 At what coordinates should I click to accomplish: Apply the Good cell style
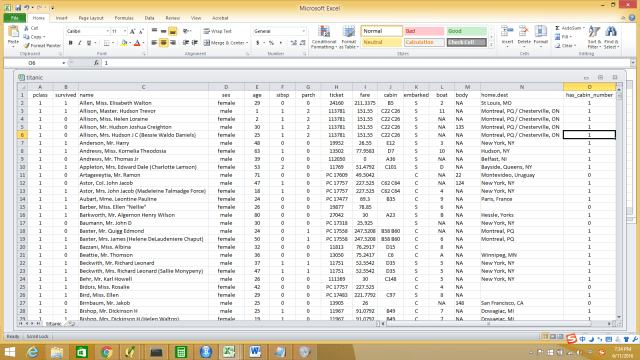pos(466,31)
